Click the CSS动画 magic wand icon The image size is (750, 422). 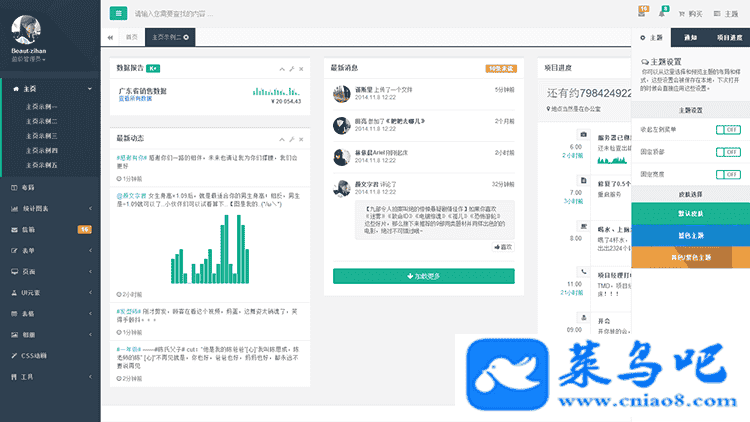[14, 355]
